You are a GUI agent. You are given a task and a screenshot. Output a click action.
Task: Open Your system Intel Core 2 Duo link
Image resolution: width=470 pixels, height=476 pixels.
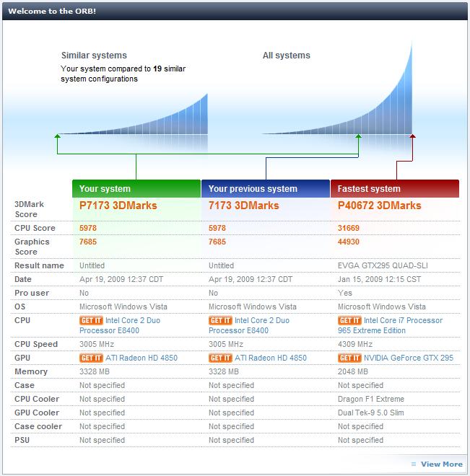point(120,325)
